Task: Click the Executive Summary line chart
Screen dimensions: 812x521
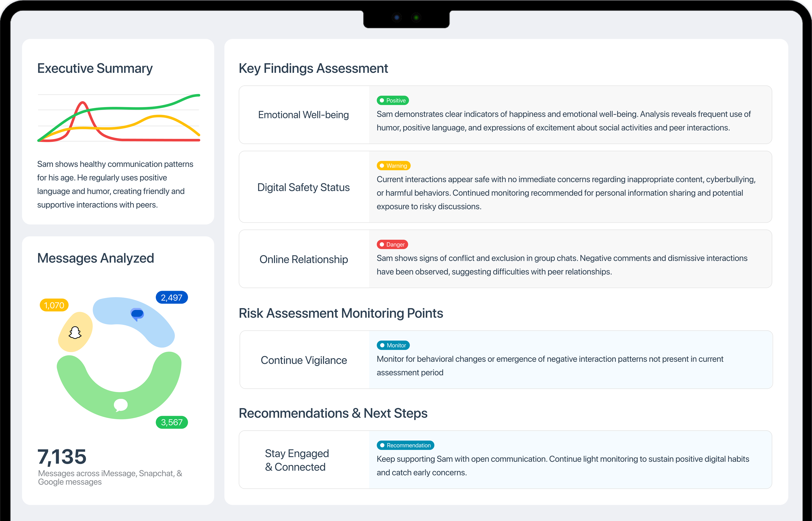Action: [118, 118]
